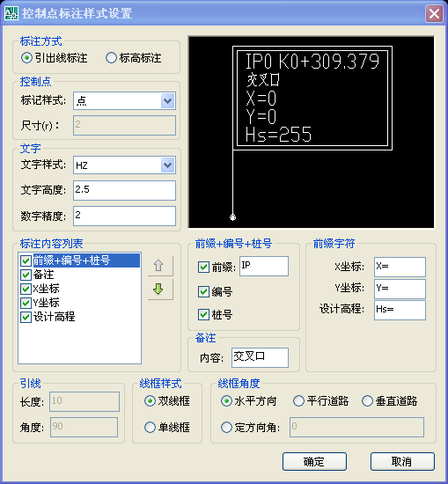Click the 文字高度 input field
Screen dimensions: 448x484
tap(124, 190)
